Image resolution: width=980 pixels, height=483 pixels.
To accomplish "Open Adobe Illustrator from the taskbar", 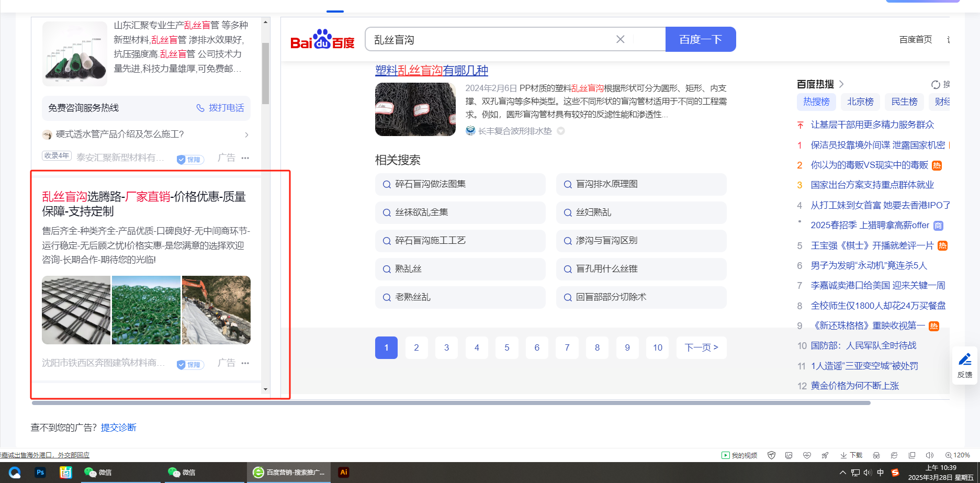I will pos(343,472).
